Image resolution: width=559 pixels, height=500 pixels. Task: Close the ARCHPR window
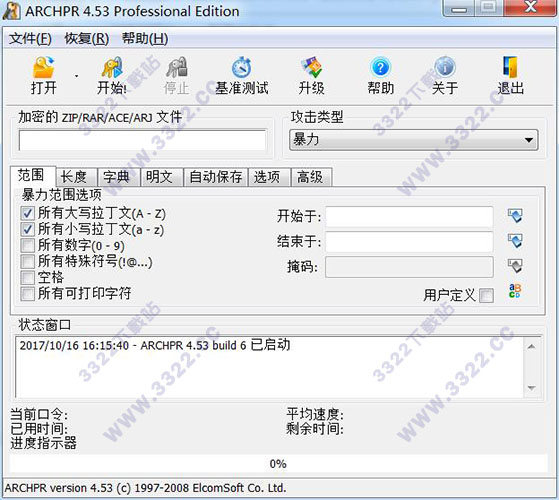tap(531, 8)
